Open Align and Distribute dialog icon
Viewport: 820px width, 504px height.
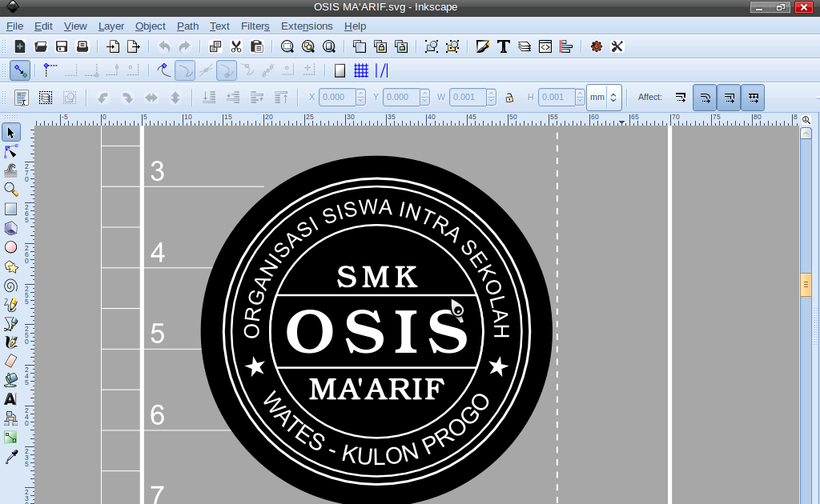point(566,46)
